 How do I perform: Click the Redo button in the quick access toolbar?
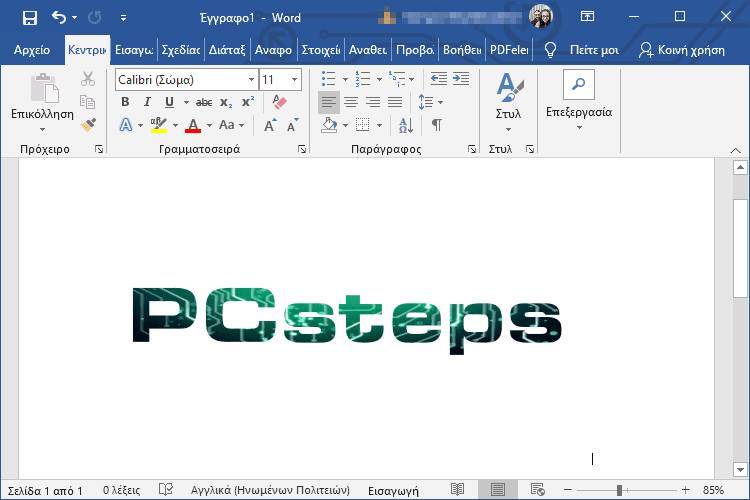[95, 18]
